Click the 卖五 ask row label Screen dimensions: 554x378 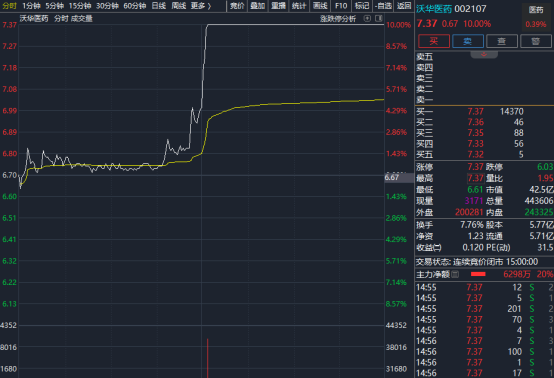coord(424,57)
